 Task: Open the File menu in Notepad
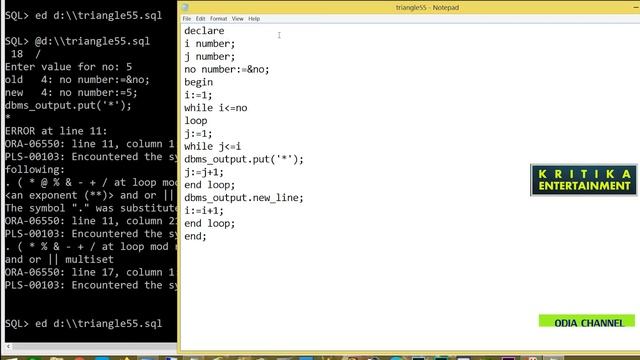pos(187,19)
